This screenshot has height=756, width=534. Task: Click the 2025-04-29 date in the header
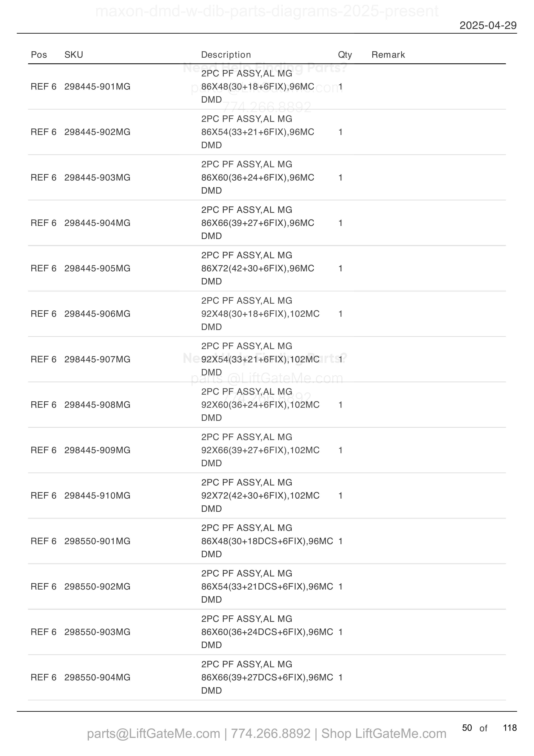click(x=488, y=25)
